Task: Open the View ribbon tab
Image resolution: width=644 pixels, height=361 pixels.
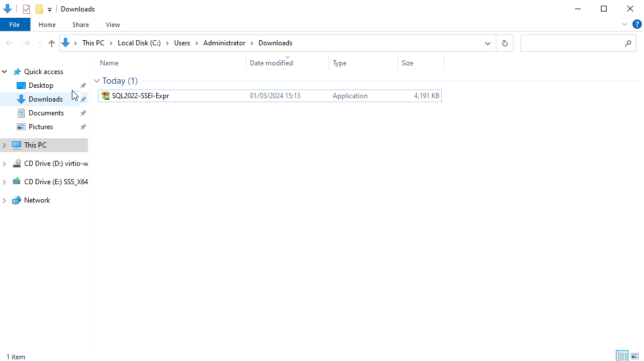Action: (x=113, y=25)
